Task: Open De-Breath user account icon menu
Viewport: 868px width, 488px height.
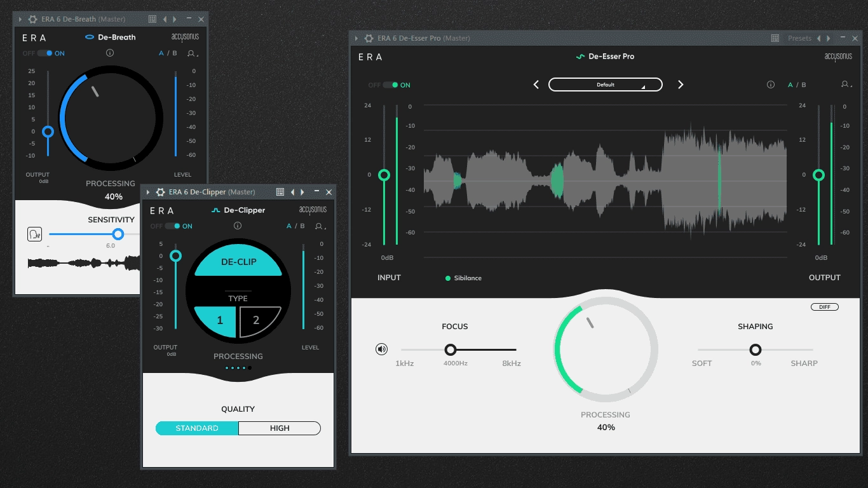Action: click(192, 53)
